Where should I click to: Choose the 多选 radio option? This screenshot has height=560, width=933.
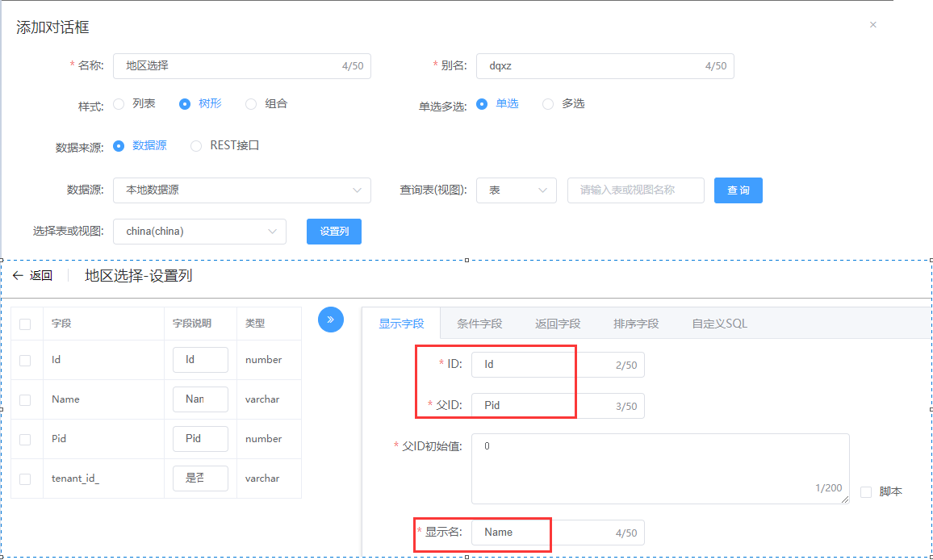coord(549,104)
